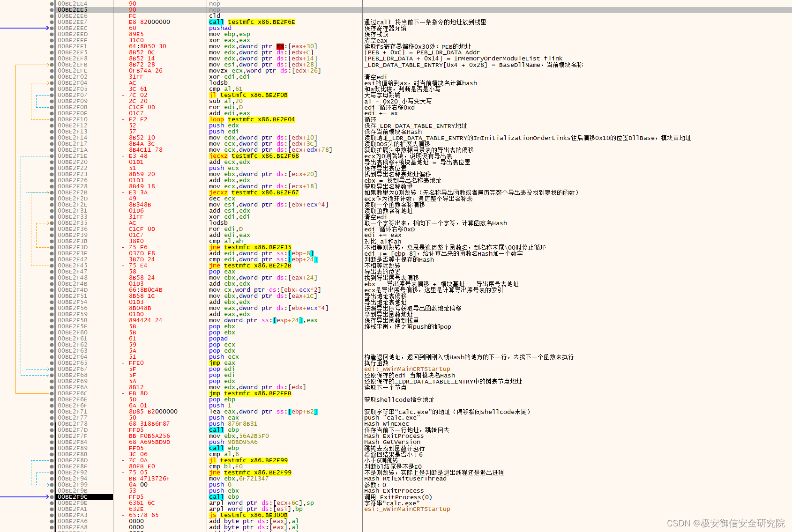Viewport: 792px width, 532px height.
Task: Toggle the breakpoint at address 00BE2F94
Action: pos(52,478)
